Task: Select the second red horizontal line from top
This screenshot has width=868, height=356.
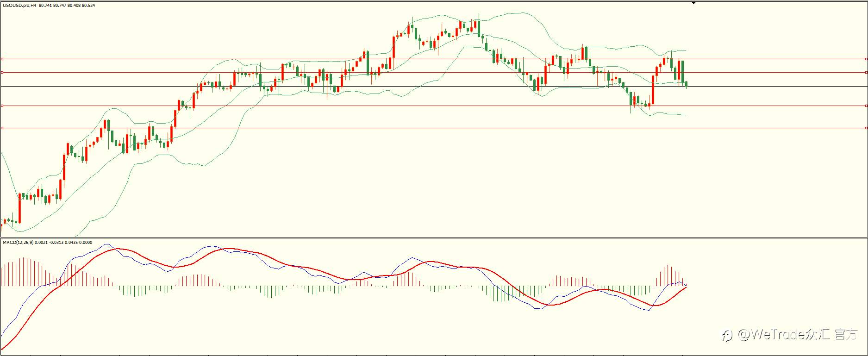Action: pyautogui.click(x=434, y=72)
